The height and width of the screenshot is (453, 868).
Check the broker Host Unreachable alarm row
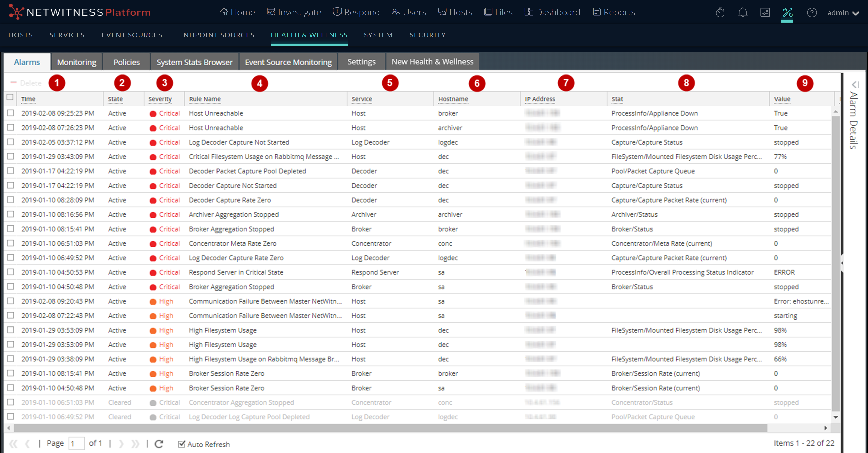(11, 113)
